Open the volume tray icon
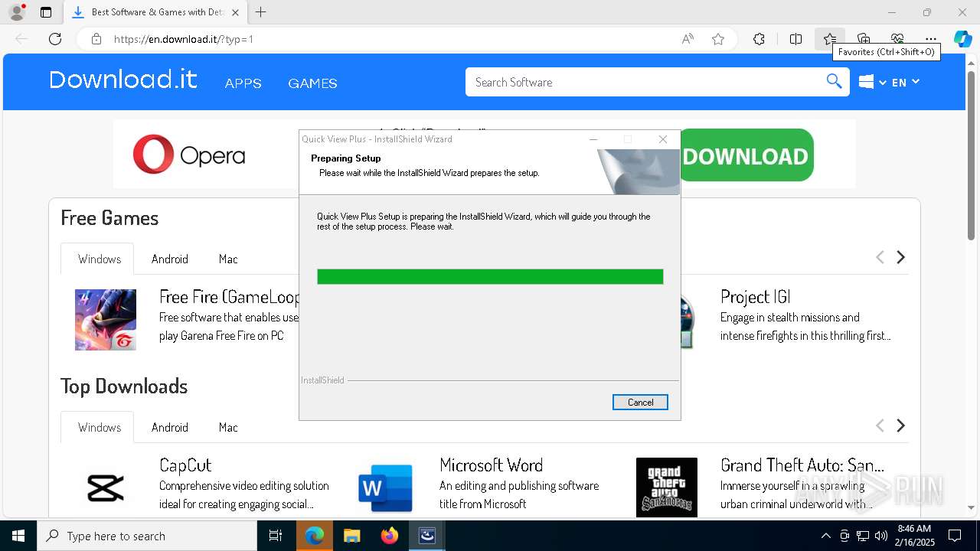Image resolution: width=980 pixels, height=551 pixels. tap(881, 536)
